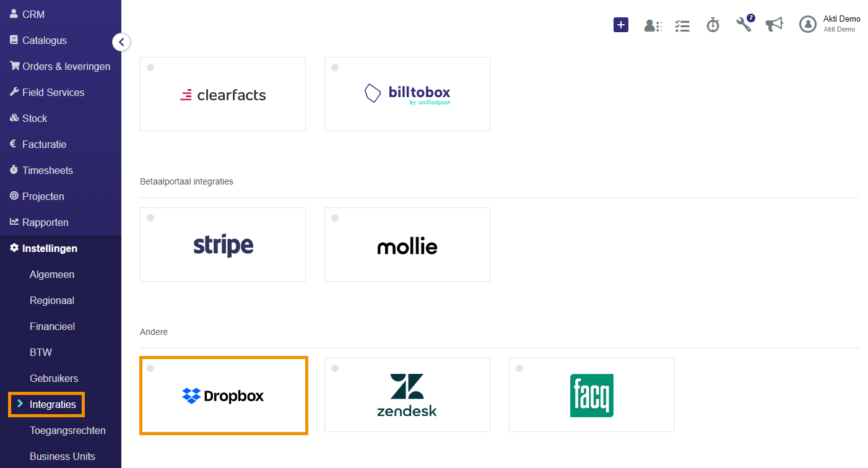
Task: Click the blue plus add icon
Action: point(621,25)
